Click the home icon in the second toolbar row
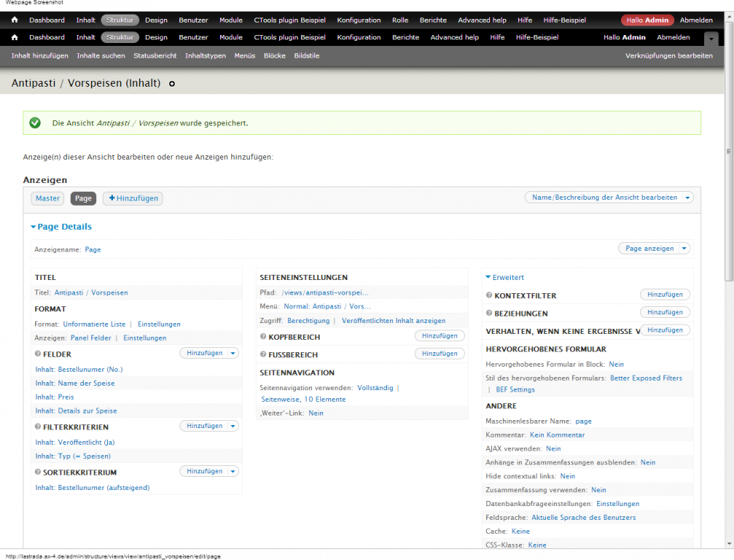The image size is (734, 560). point(14,37)
